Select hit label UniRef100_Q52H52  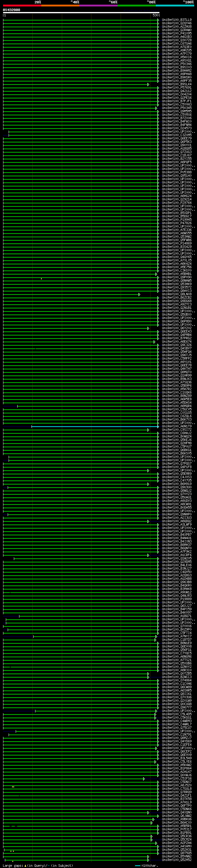pos(177,860)
